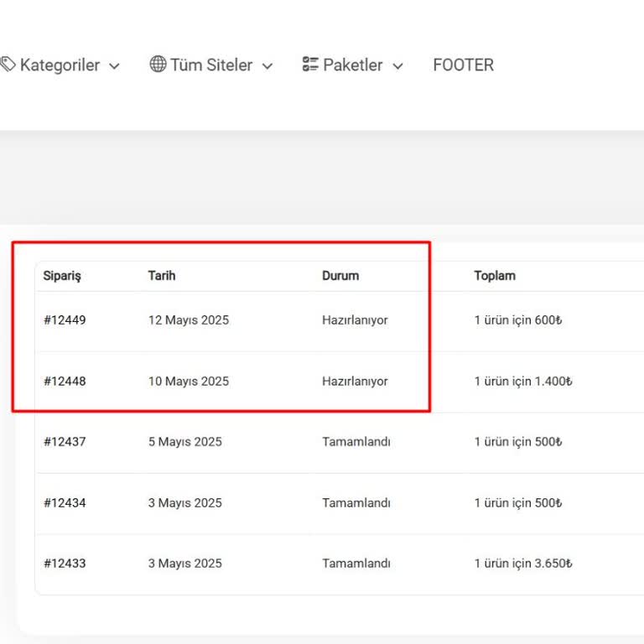This screenshot has height=644, width=644.
Task: Select the Paketler menu label
Action: [x=352, y=65]
